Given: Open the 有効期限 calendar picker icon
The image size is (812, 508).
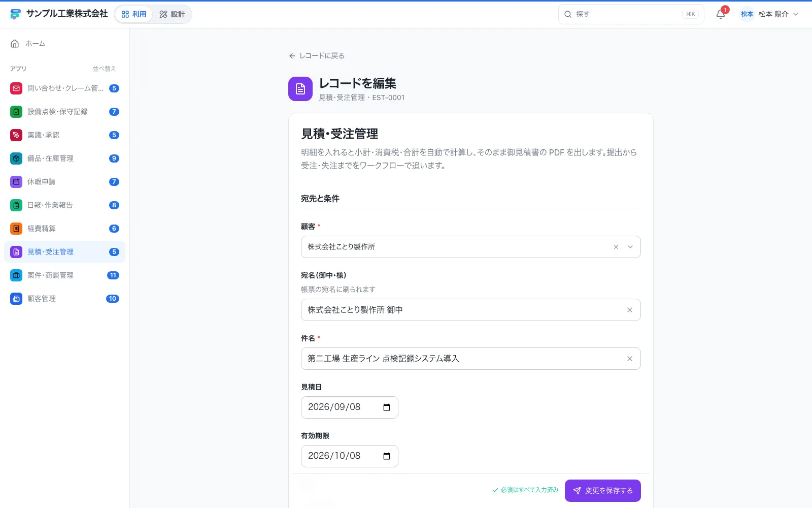Looking at the screenshot, I should [387, 456].
